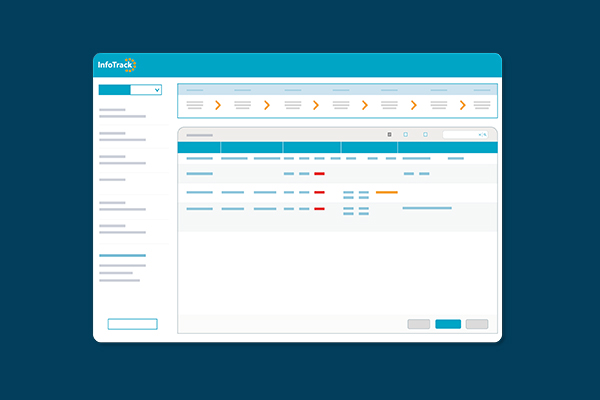Expand the first sidebar menu entry
This screenshot has width=600, height=400.
coord(122,113)
